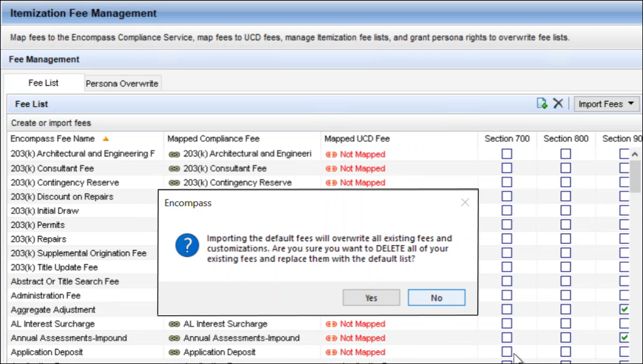The image size is (643, 364).
Task: Check Section 800 for 203(k) Contingency Reserve
Action: (x=566, y=182)
